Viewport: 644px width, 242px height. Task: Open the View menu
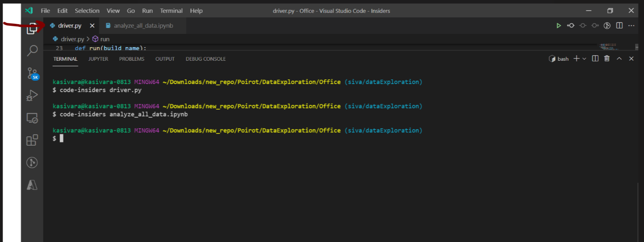(113, 11)
